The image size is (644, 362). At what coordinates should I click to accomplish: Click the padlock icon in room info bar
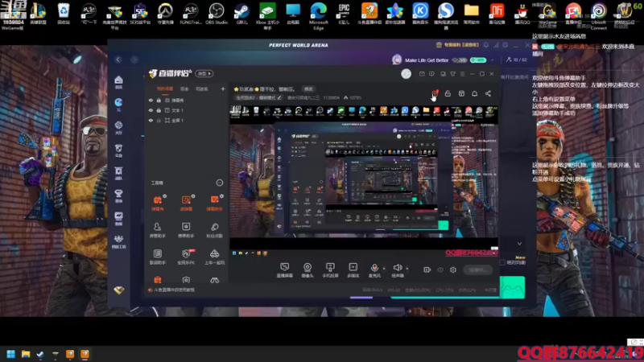pos(448,93)
